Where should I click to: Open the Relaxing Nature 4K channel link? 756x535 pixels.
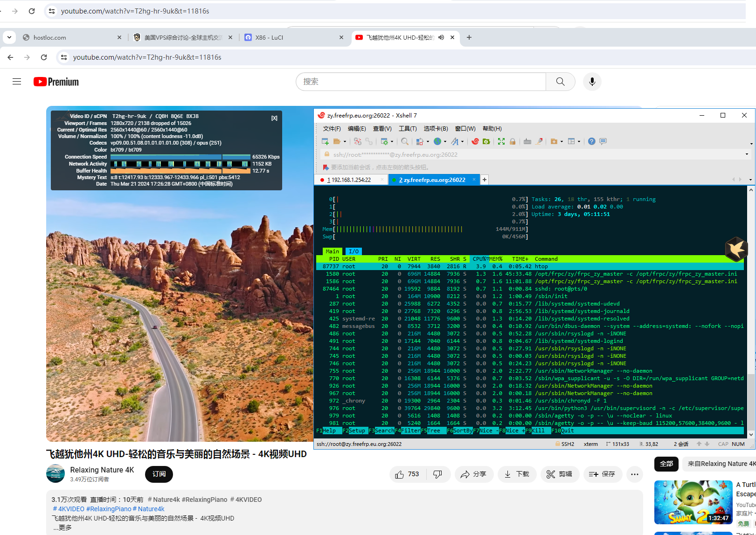pyautogui.click(x=102, y=470)
